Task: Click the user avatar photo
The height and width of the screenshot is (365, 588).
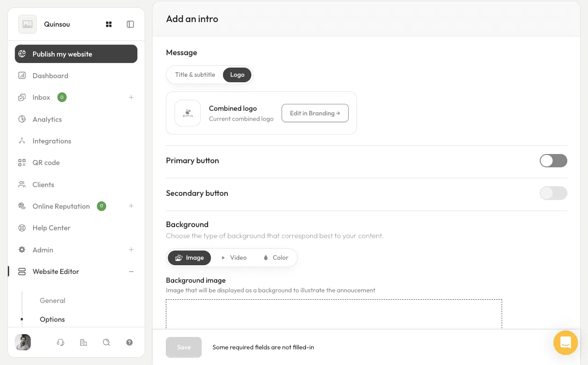Action: [x=23, y=342]
